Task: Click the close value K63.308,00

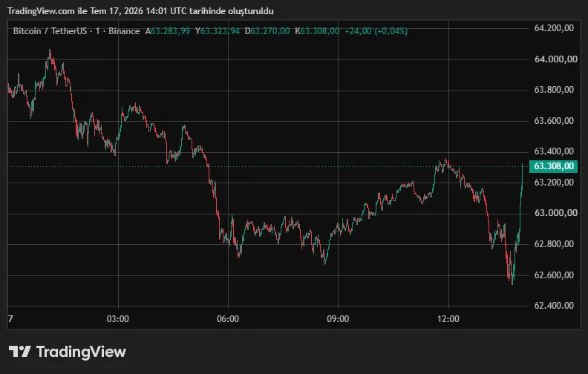Action: pyautogui.click(x=317, y=31)
